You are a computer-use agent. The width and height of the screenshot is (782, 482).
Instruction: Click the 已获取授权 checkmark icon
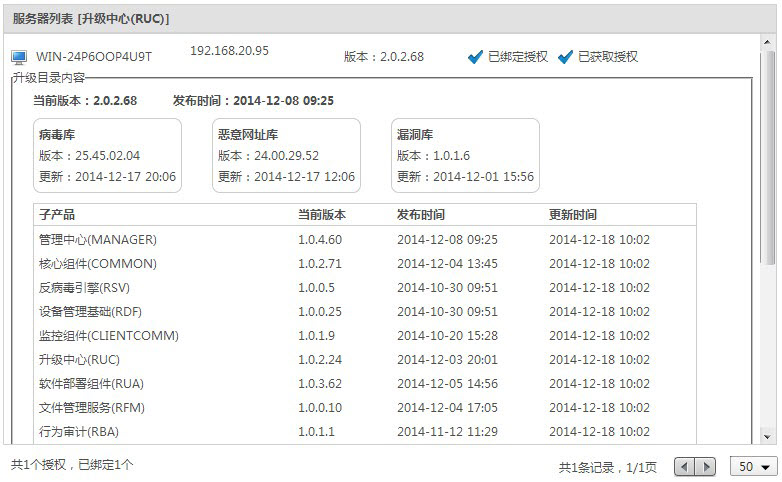click(566, 57)
